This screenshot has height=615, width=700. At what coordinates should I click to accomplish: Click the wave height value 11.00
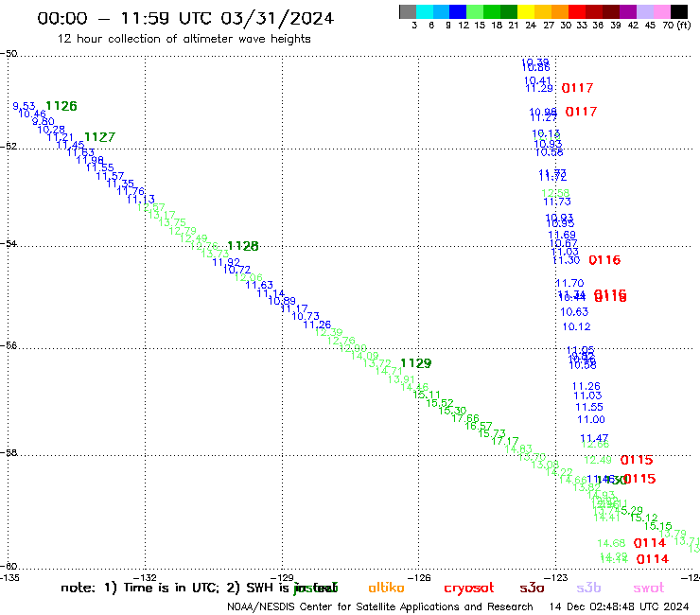pos(591,419)
